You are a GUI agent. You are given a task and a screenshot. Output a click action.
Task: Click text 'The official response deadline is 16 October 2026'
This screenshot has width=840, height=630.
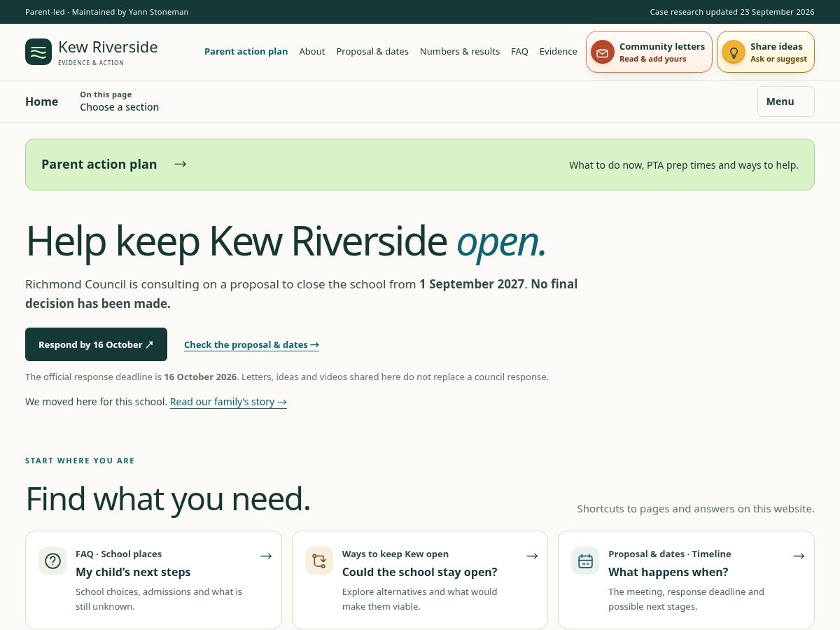coord(131,377)
